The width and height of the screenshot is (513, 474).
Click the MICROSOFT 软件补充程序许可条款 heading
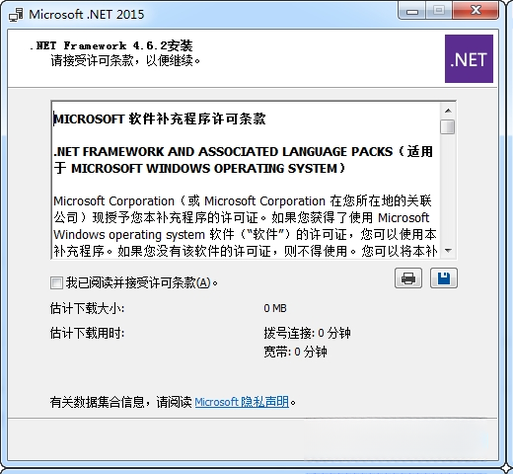click(x=160, y=119)
